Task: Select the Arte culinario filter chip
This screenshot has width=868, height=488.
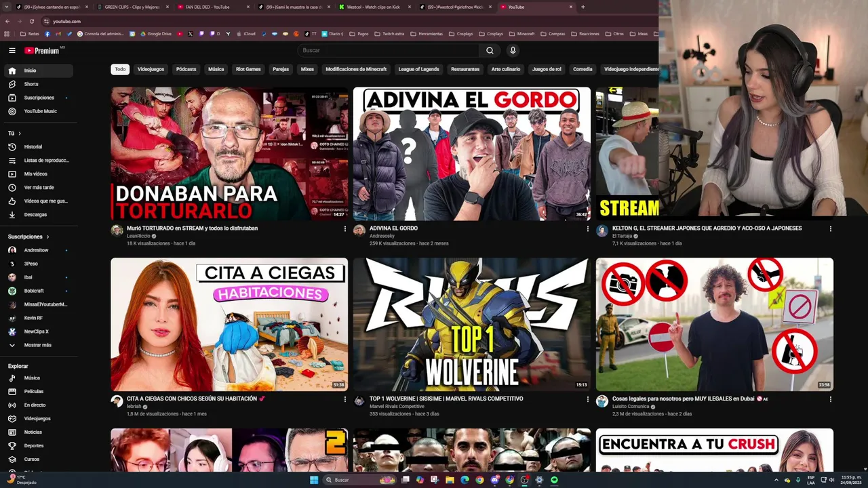Action: (x=506, y=69)
